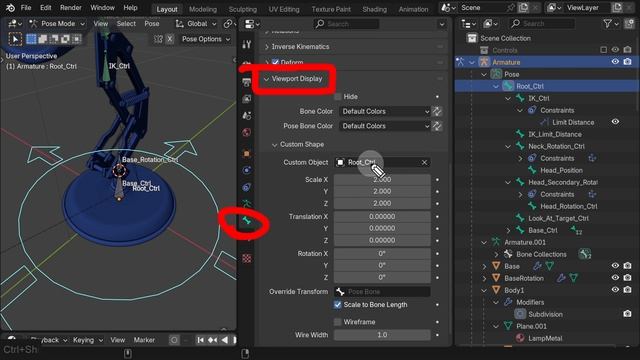Open the timeline Marker menu
Viewport: 640px width, 360px height.
tap(144, 340)
